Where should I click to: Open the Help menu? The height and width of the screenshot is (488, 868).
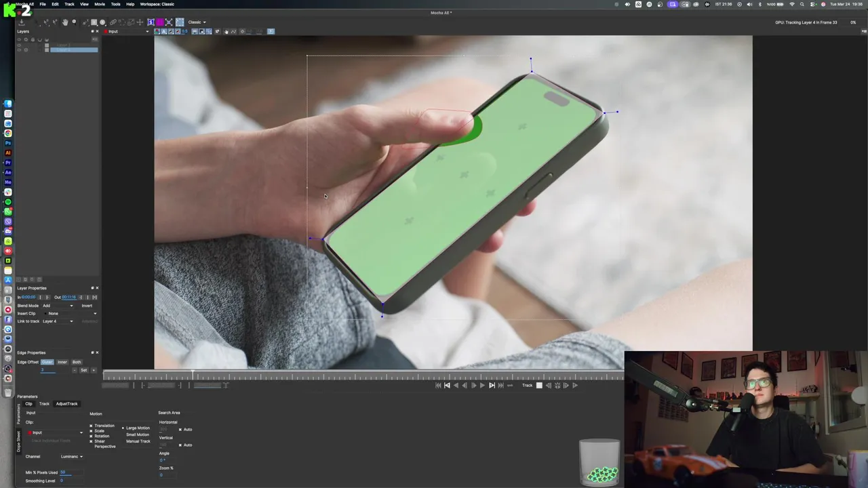[x=130, y=4]
